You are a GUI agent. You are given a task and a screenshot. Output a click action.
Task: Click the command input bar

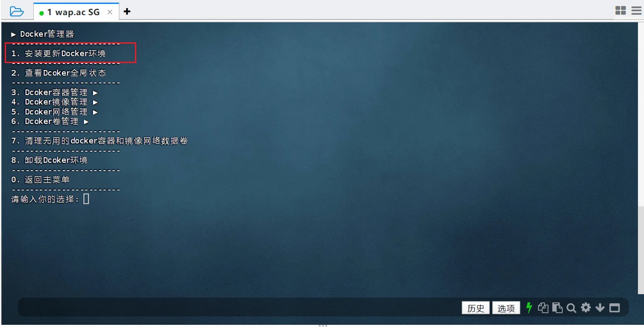point(239,308)
